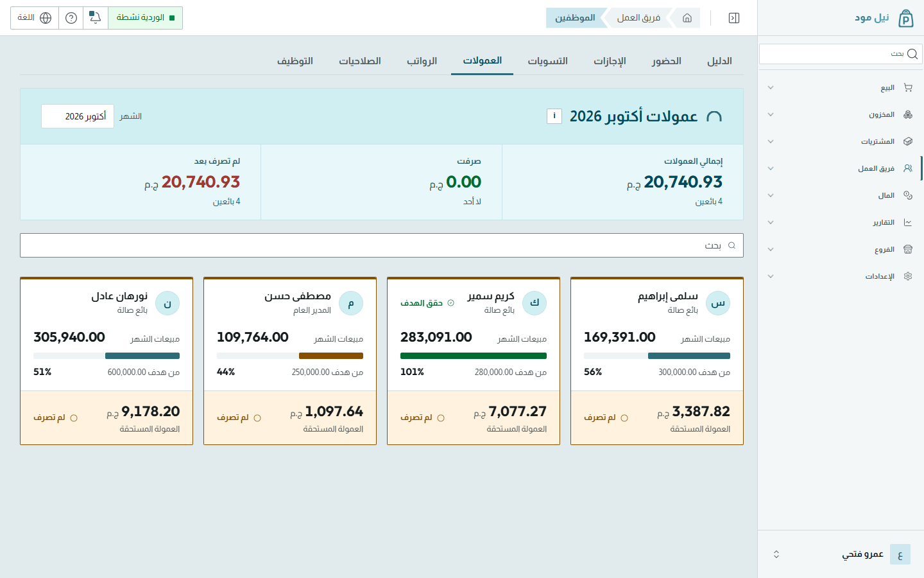Click the avatar circle of نورهان عادل
Image resolution: width=924 pixels, height=578 pixels.
point(167,303)
